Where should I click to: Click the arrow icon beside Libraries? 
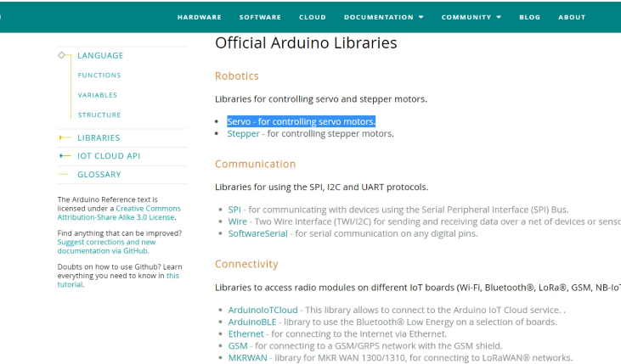click(65, 137)
